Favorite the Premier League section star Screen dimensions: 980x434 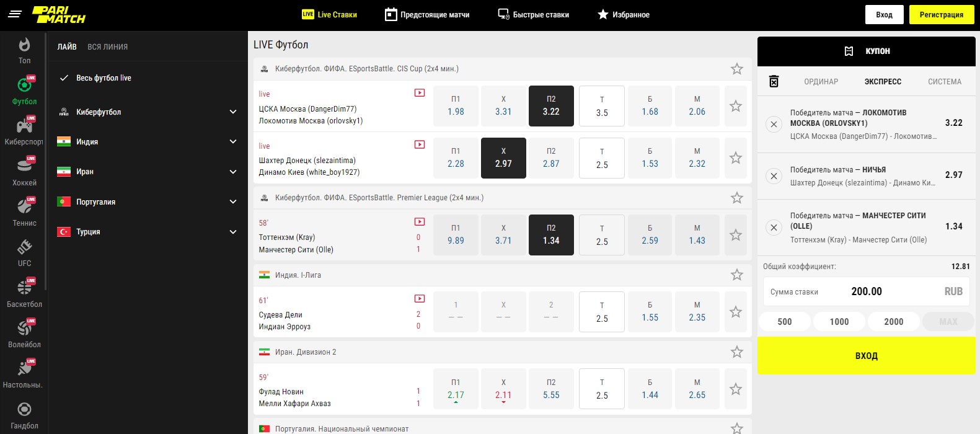click(x=736, y=198)
